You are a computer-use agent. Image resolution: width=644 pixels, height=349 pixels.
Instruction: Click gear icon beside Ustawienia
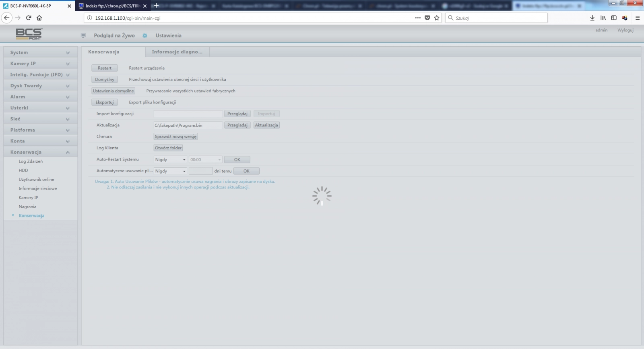pos(145,35)
